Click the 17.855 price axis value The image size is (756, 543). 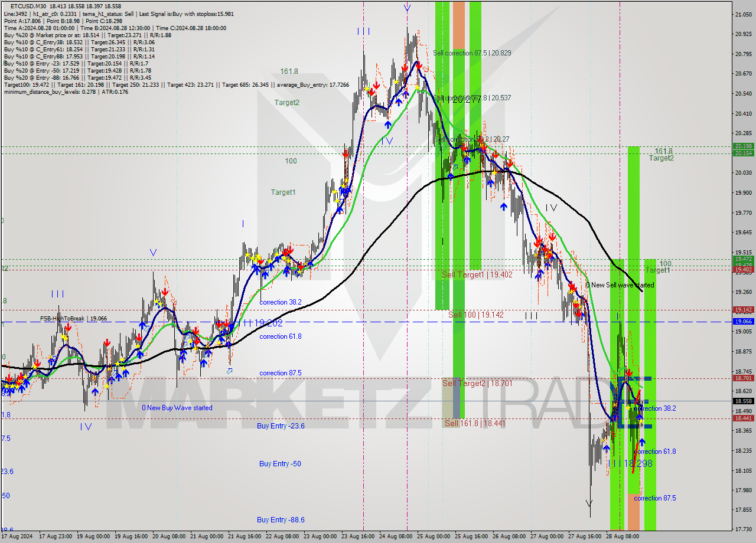pos(743,509)
